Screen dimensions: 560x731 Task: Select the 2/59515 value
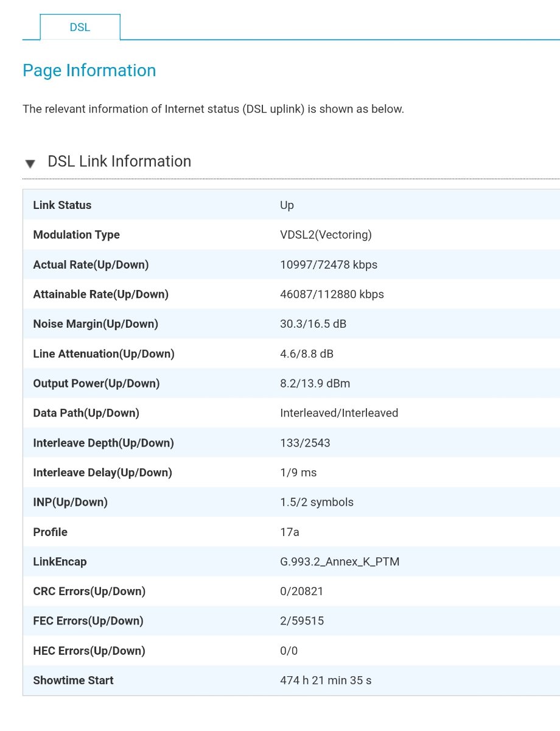click(302, 621)
